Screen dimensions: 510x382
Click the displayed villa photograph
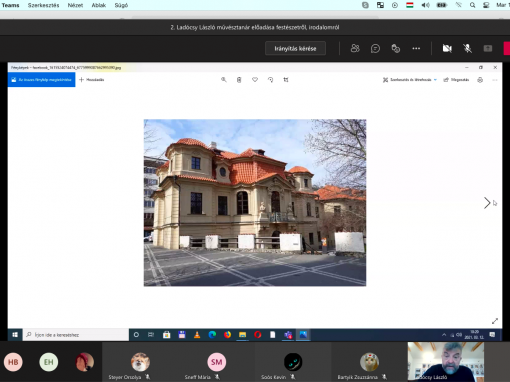point(255,203)
